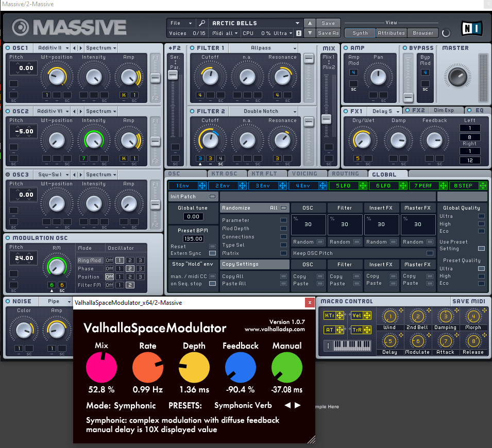Open the OSC1 wavetable dropdown Additiv II

click(53, 48)
